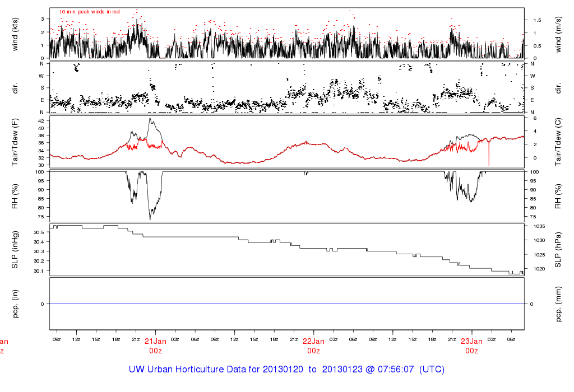Click the '3' tick on wind (kts) axis
The height and width of the screenshot is (392, 574).
43,19
